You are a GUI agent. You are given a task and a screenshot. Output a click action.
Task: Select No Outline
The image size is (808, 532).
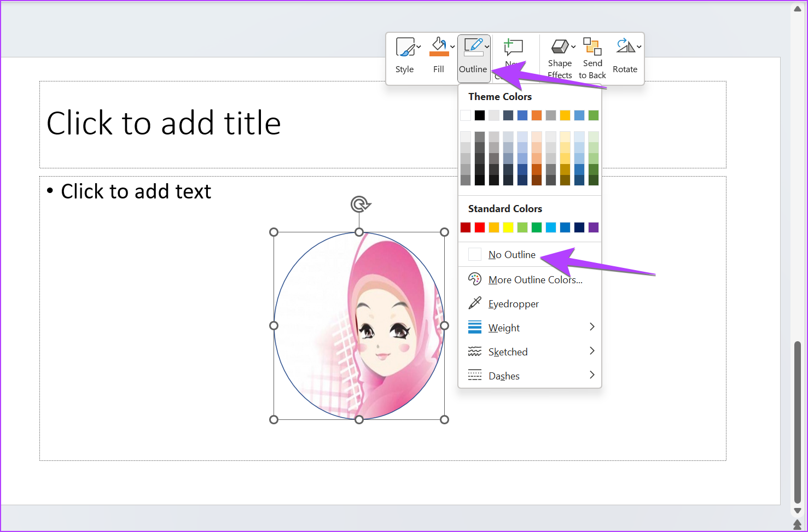tap(511, 254)
